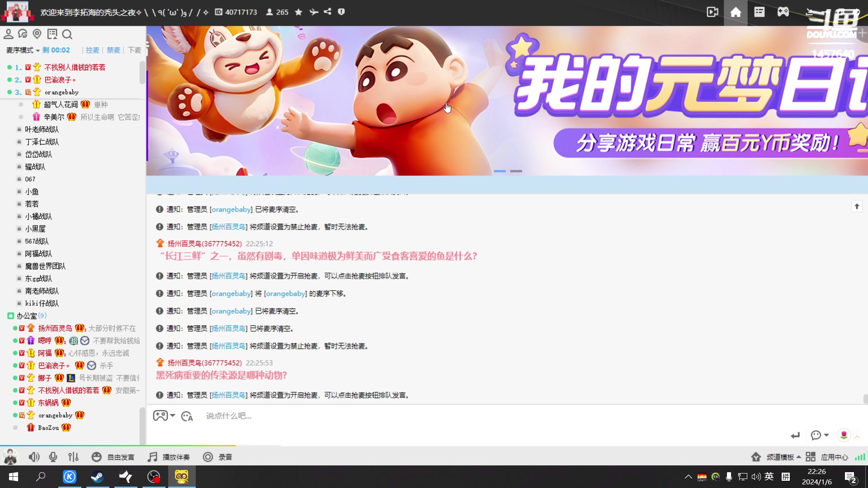Launch Douyu from the taskbar icon

pos(181,477)
